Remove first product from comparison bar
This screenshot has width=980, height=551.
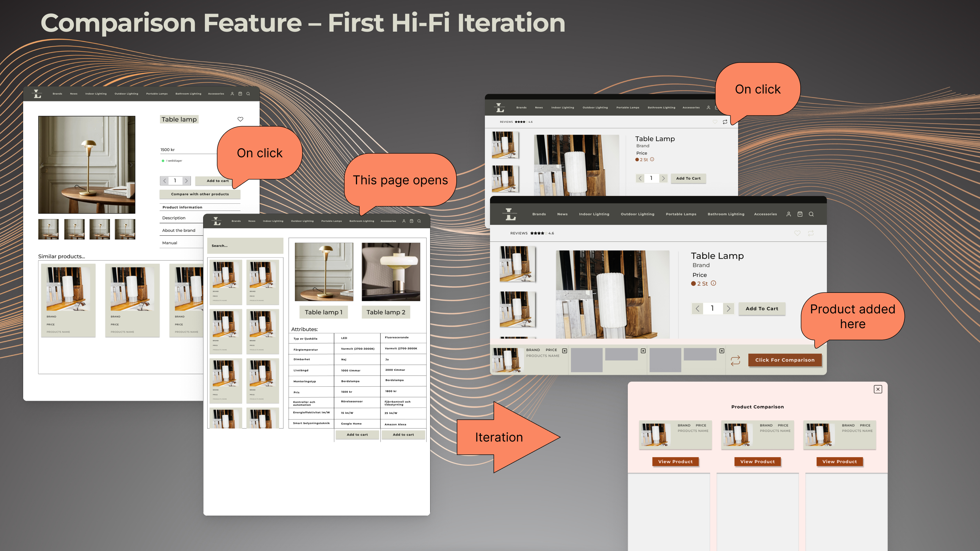[x=565, y=351]
